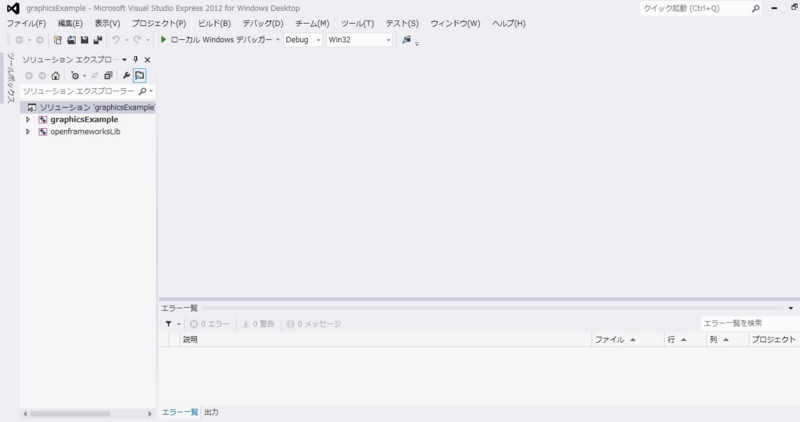Select the graphicsExample project
This screenshot has height=422, width=800.
coord(84,119)
